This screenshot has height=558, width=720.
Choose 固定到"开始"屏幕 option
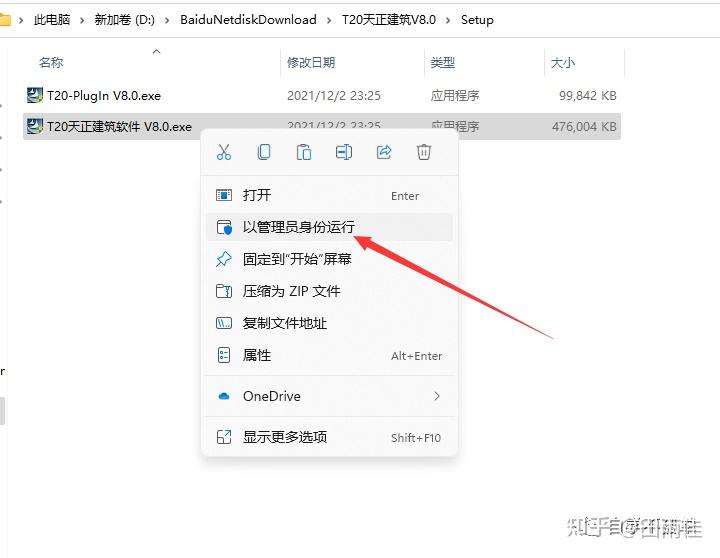tap(329, 259)
